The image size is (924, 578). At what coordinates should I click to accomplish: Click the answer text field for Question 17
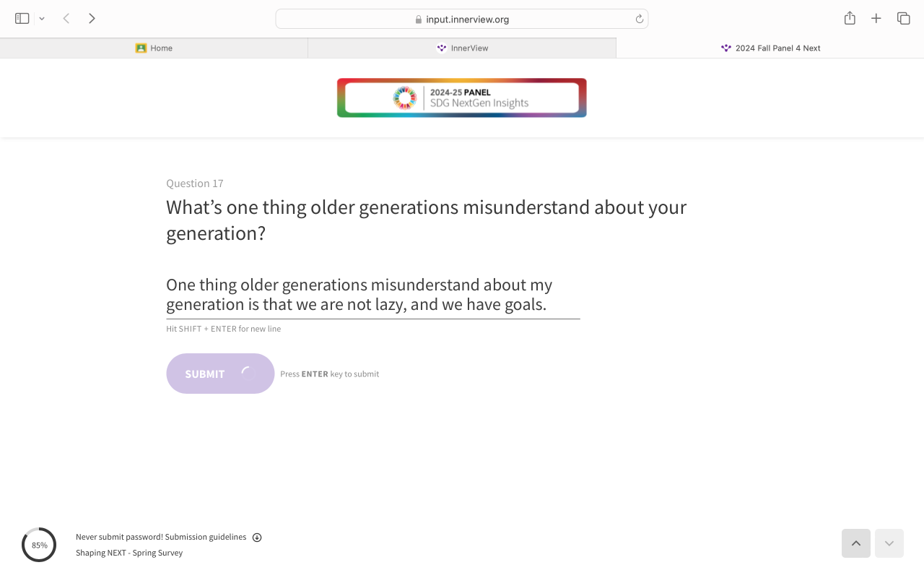372,295
